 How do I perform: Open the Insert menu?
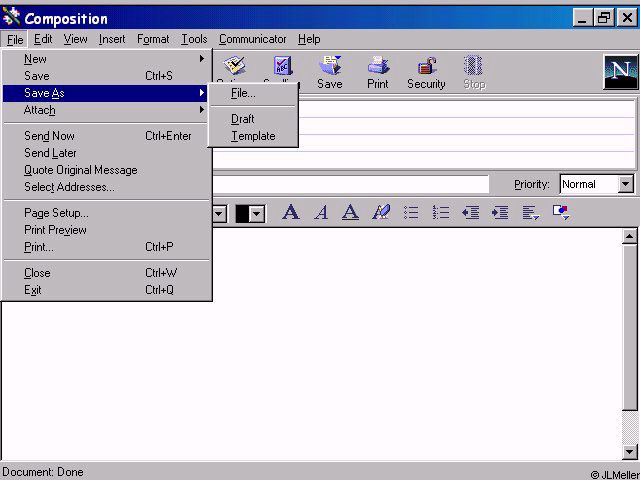(112, 39)
